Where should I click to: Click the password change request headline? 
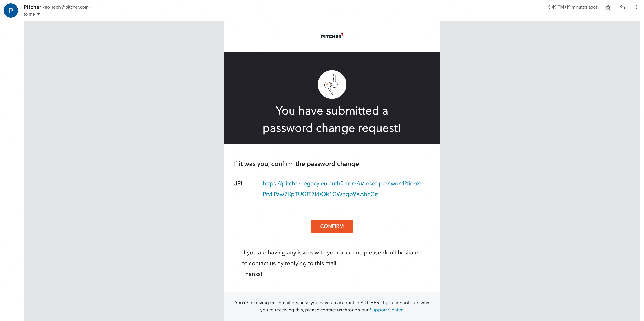click(332, 119)
